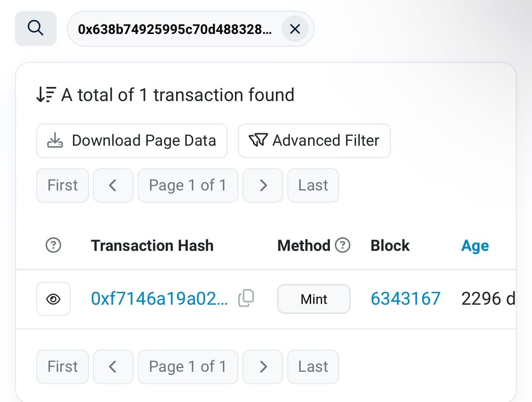Screen dimensions: 532x402
Task: Click the help icon in the table header
Action: tap(53, 246)
